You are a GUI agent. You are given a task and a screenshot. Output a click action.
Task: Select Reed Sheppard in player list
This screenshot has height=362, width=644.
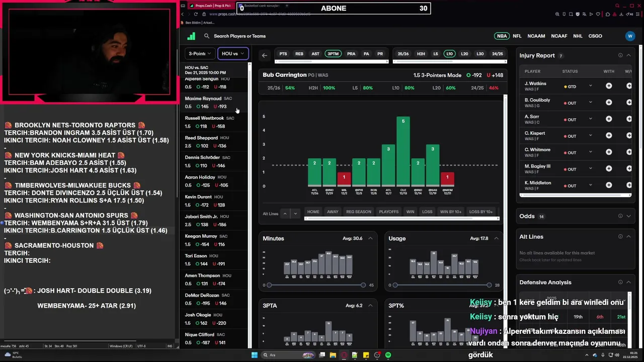(x=214, y=142)
